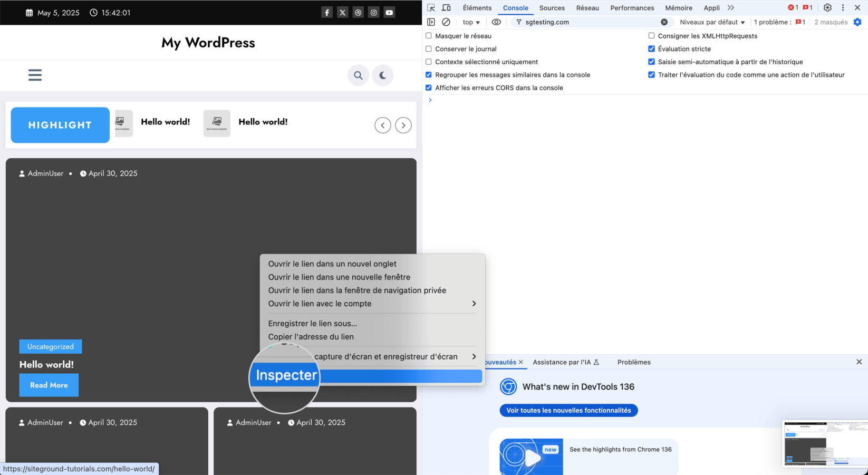Open DevTools settings gear
The width and height of the screenshot is (868, 475).
[827, 8]
